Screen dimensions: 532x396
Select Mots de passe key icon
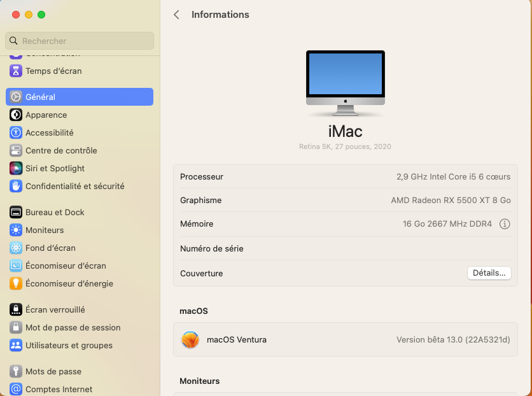coord(16,371)
